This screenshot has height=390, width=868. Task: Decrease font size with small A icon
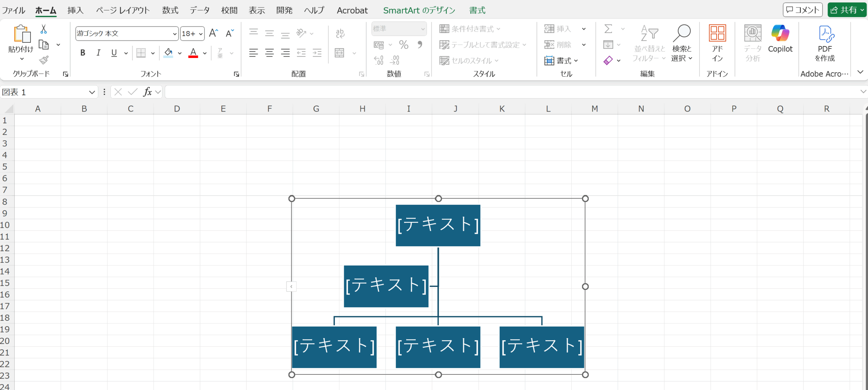(x=230, y=33)
